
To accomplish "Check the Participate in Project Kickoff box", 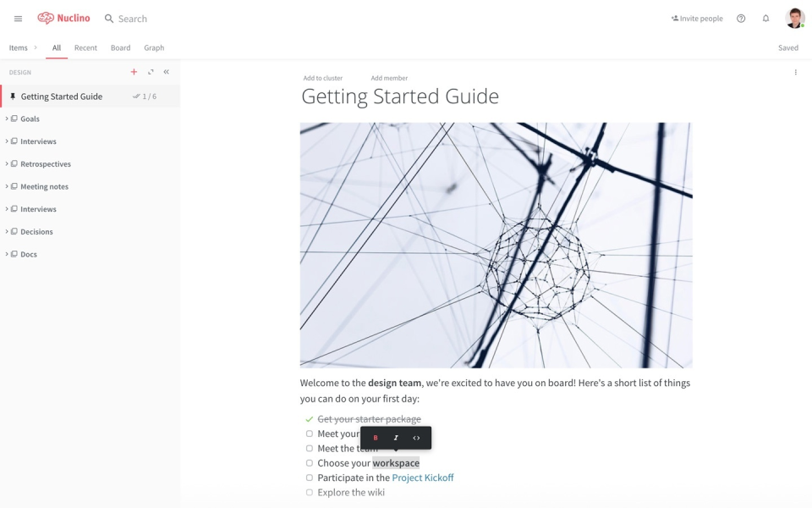I will click(x=310, y=478).
